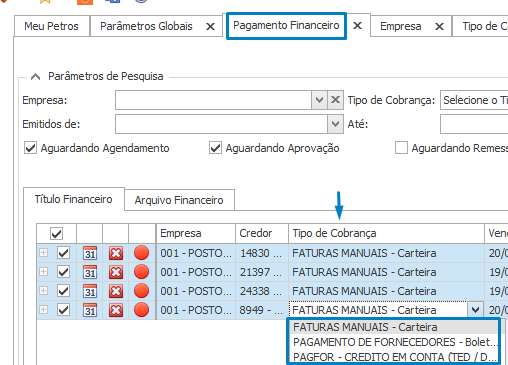Click red status circle in 8949 row
Screen dimensions: 508x365
click(x=142, y=310)
